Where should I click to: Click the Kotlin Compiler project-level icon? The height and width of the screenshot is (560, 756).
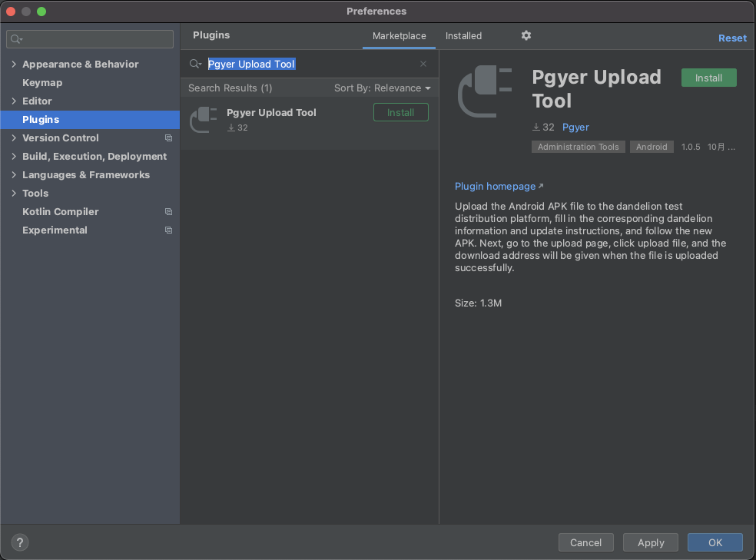[x=168, y=212]
